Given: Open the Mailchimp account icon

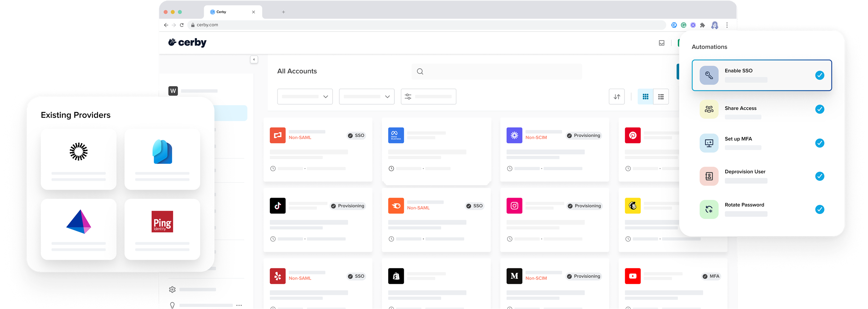Looking at the screenshot, I should click(x=633, y=205).
